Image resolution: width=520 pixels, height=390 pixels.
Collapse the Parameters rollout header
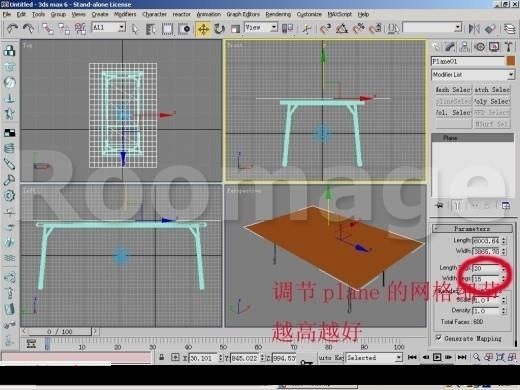472,229
